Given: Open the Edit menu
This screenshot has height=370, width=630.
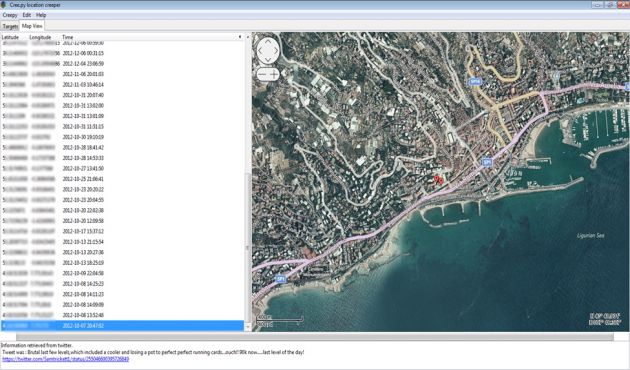Looking at the screenshot, I should [27, 15].
